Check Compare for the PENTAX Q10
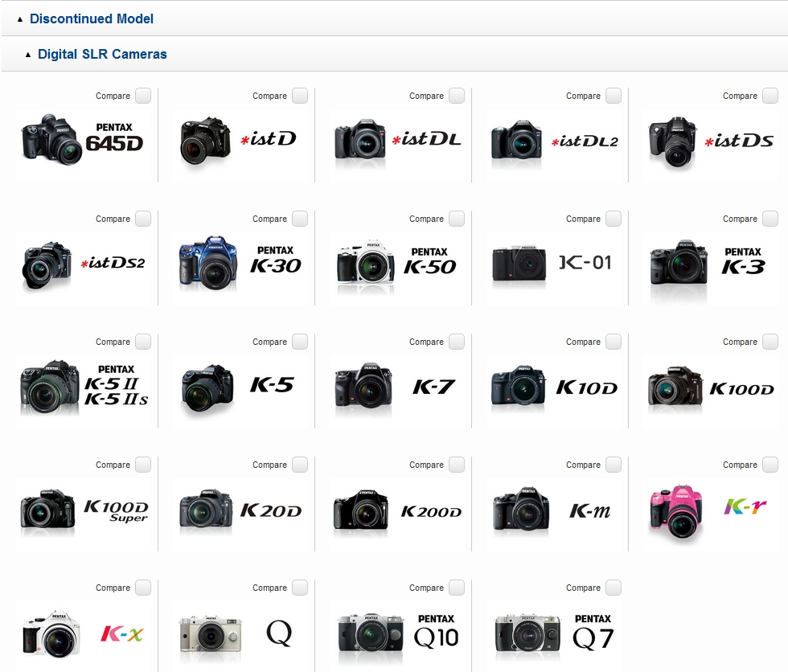Viewport: 788px width, 672px height. click(x=457, y=588)
